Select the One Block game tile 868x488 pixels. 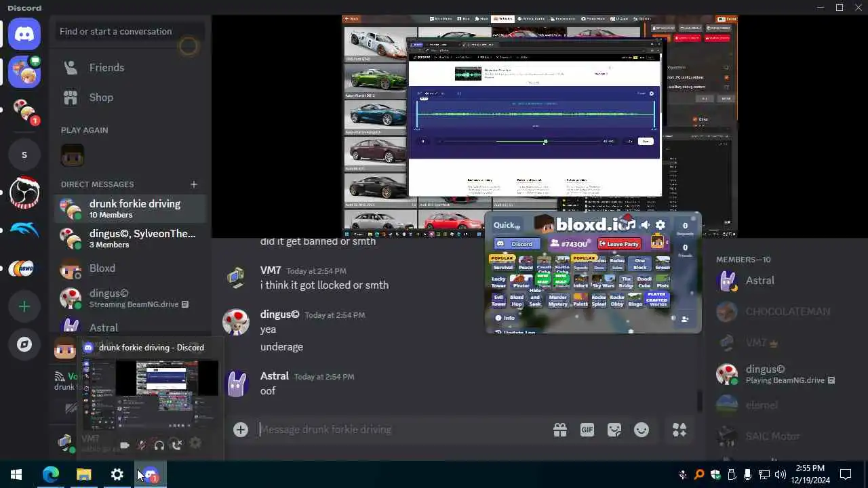point(639,264)
